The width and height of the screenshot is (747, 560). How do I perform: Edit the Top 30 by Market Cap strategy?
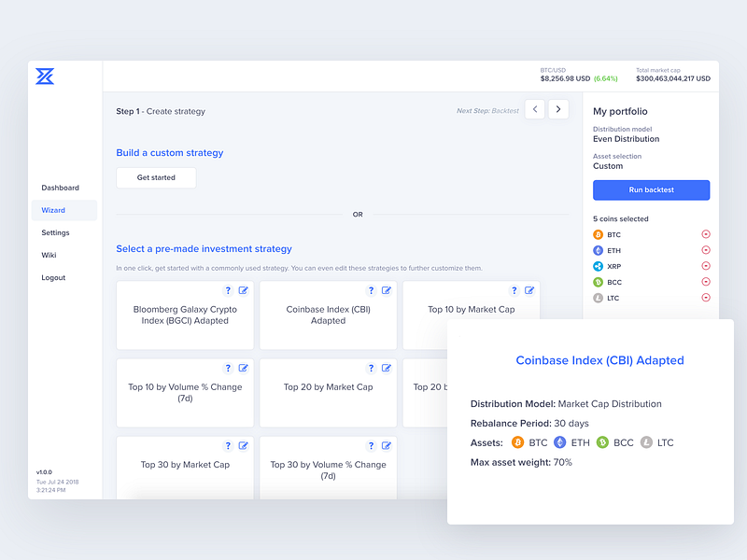tap(243, 446)
